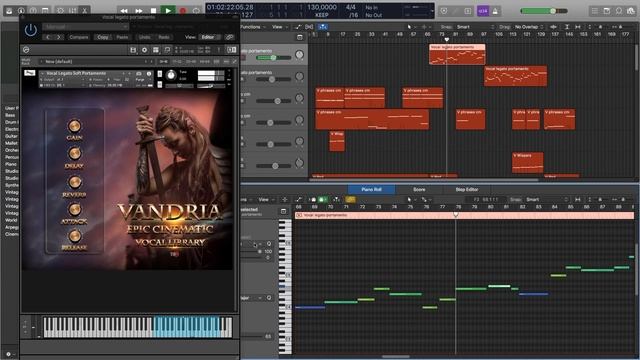Click the Compare button in plugin header

tap(79, 37)
